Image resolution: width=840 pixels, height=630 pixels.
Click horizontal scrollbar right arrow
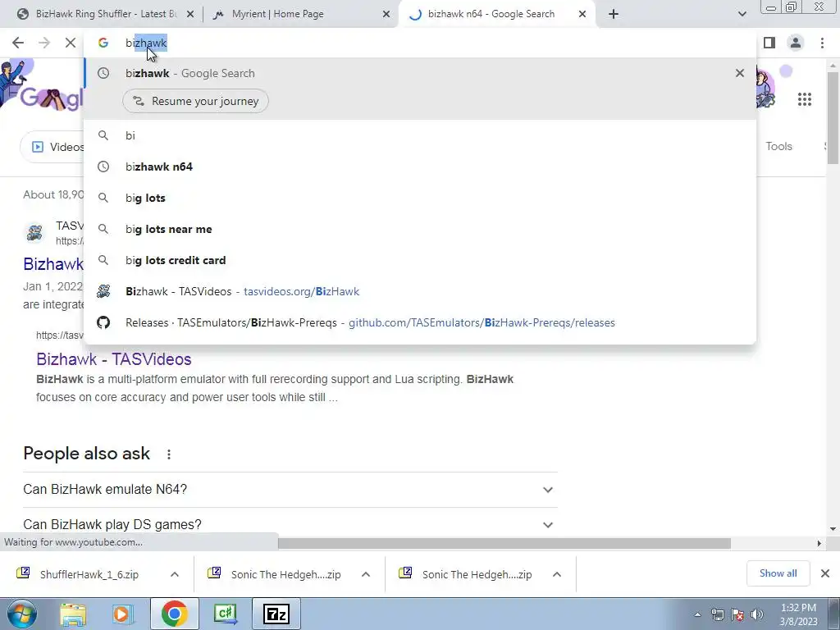(819, 543)
